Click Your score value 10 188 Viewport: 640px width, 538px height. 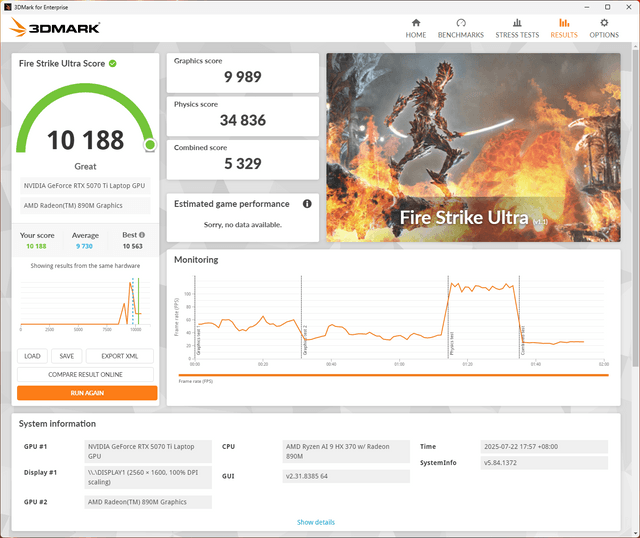(x=36, y=246)
